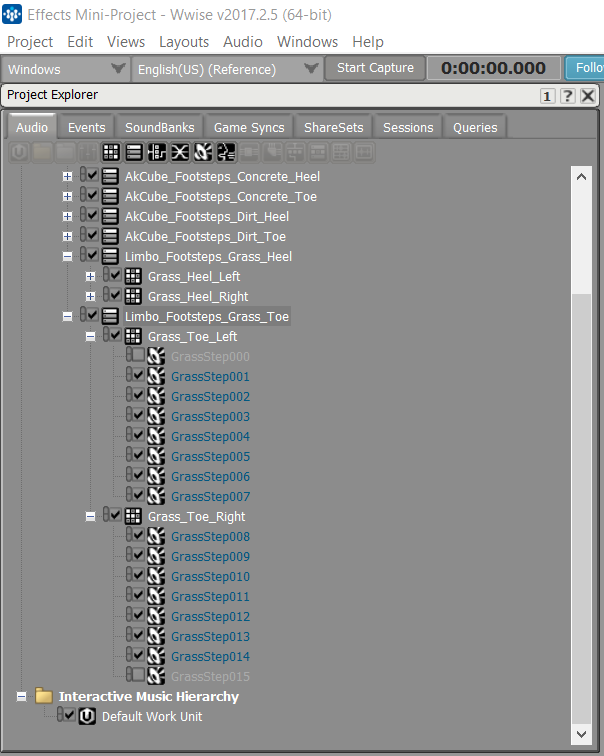The width and height of the screenshot is (604, 756).
Task: Open the Project menu
Action: click(30, 42)
